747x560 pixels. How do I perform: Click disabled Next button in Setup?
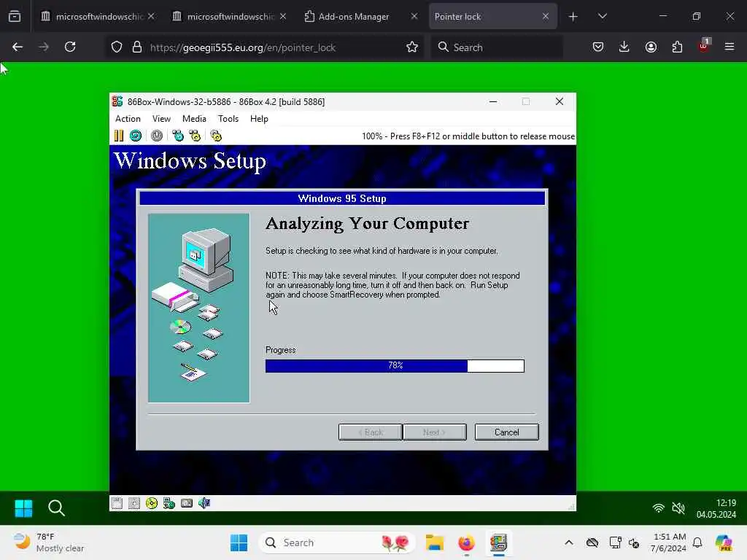[435, 432]
